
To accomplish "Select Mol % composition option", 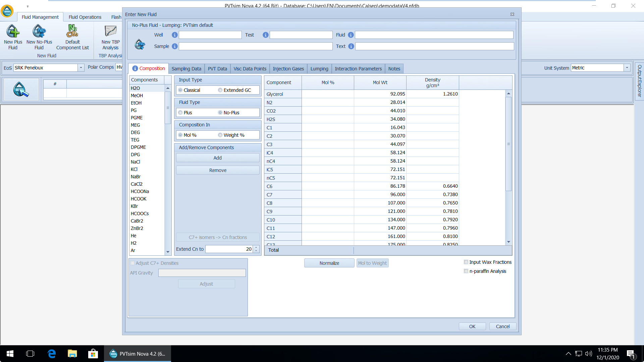I will [180, 135].
